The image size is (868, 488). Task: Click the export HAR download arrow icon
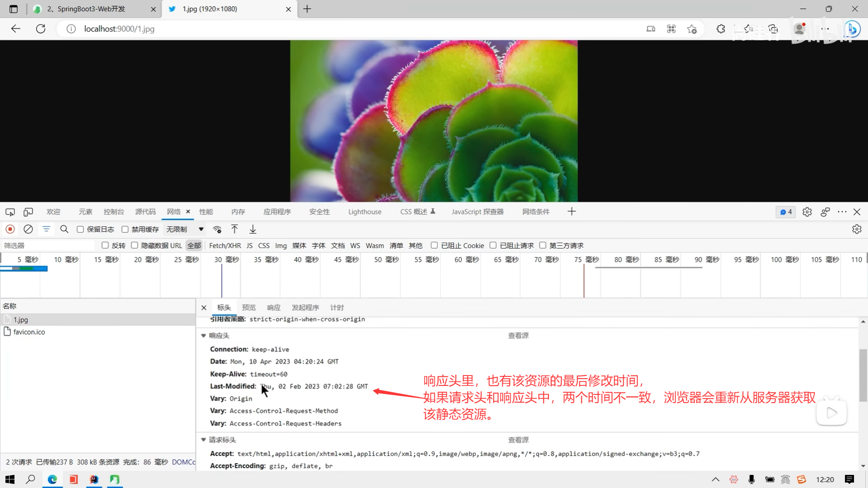coord(253,229)
